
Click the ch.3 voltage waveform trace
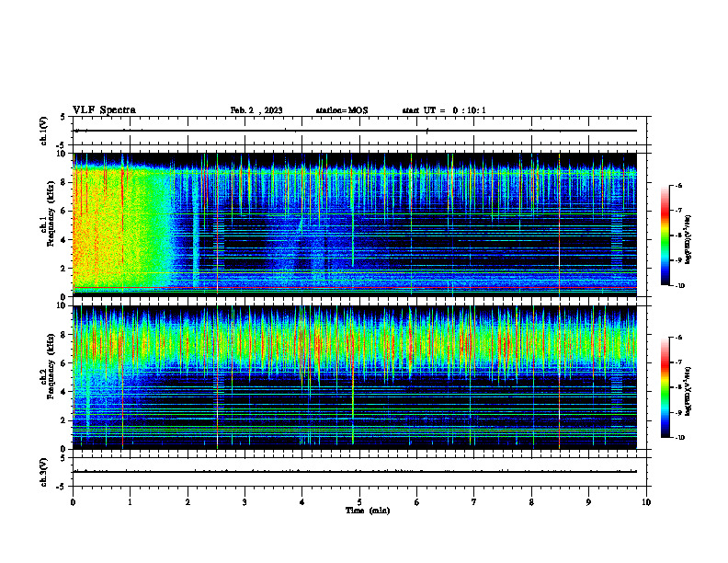coord(355,472)
